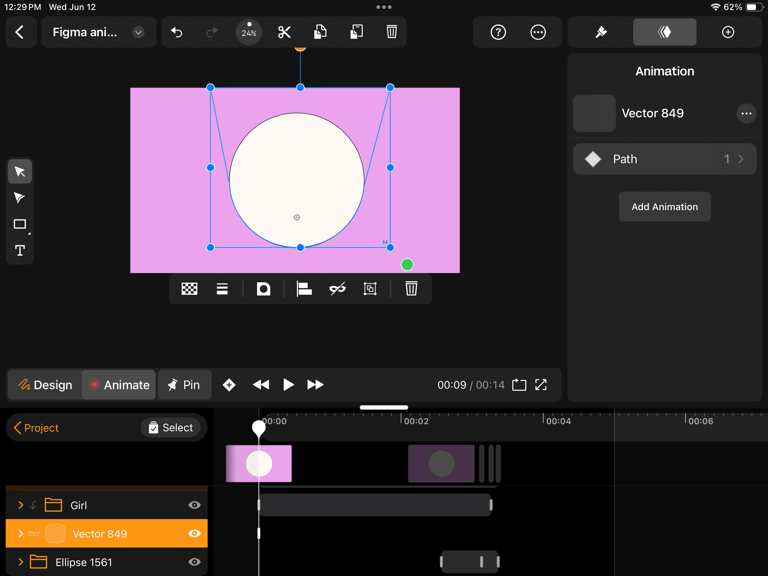Select the selection arrow tool
The height and width of the screenshot is (576, 768).
pyautogui.click(x=20, y=171)
